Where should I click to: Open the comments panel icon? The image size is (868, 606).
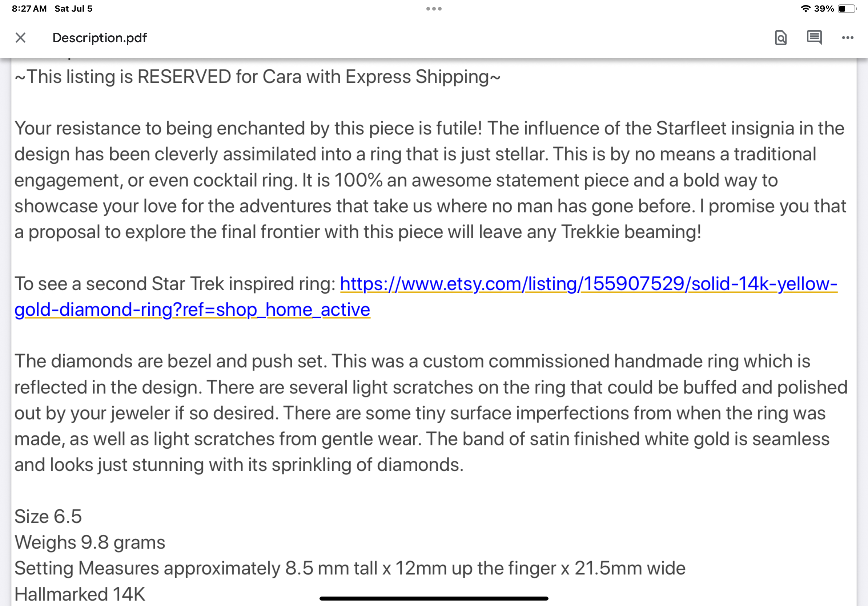(814, 38)
